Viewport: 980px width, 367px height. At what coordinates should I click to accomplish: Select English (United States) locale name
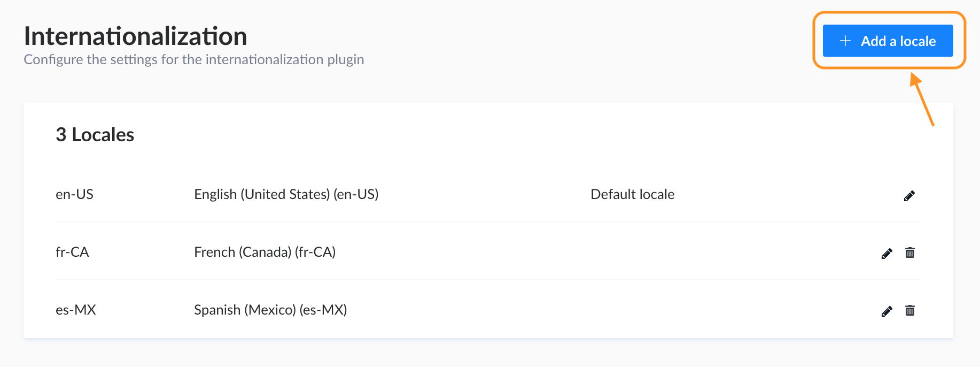(x=286, y=194)
